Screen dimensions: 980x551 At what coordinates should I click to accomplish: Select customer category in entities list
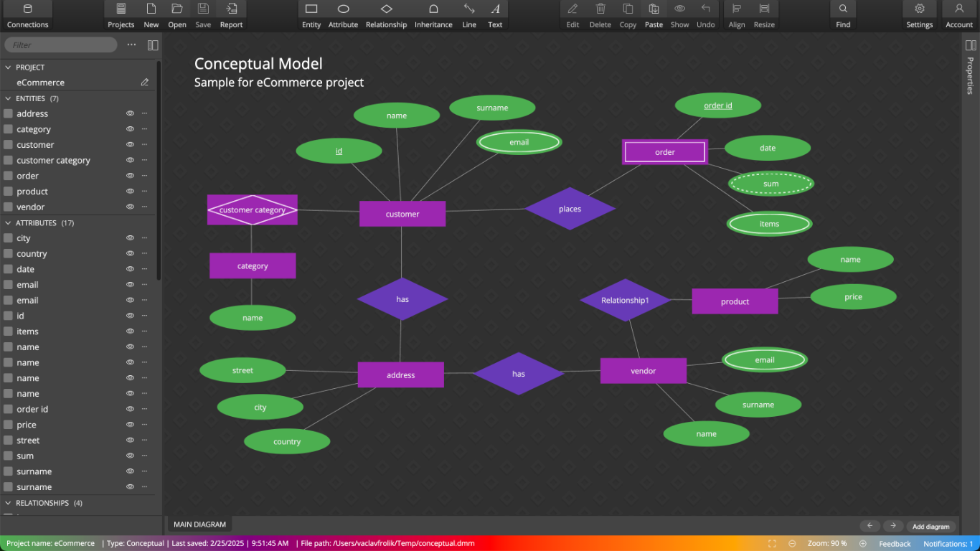(53, 160)
